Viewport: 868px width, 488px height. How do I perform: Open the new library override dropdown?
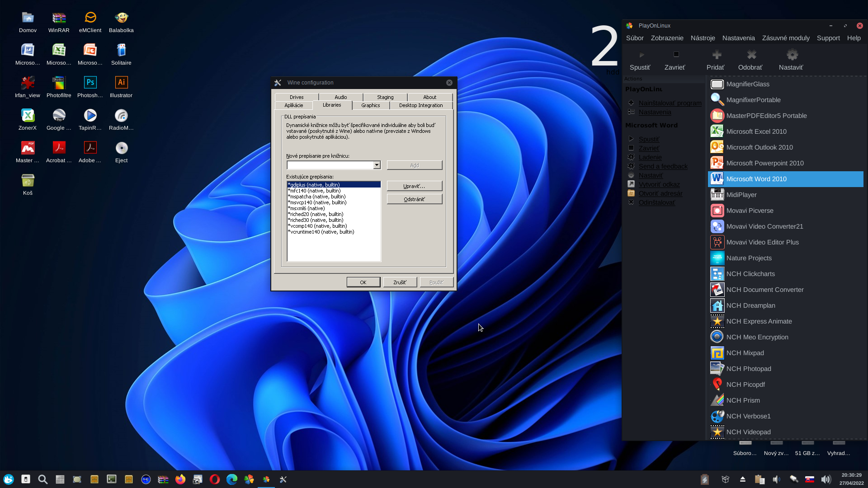(x=377, y=165)
